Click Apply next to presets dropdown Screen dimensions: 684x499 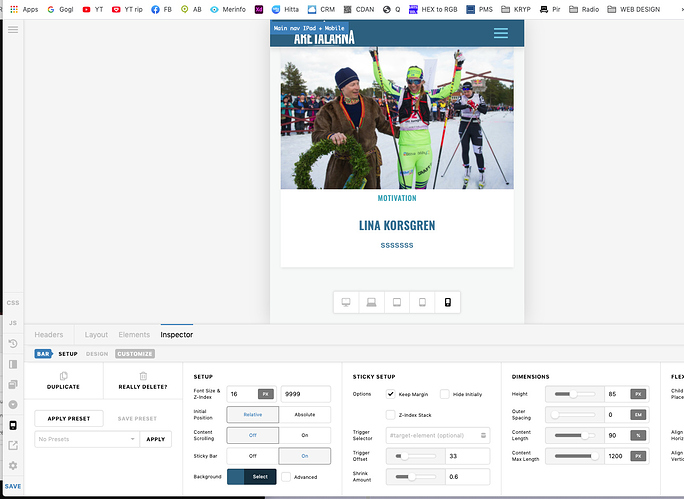point(156,439)
